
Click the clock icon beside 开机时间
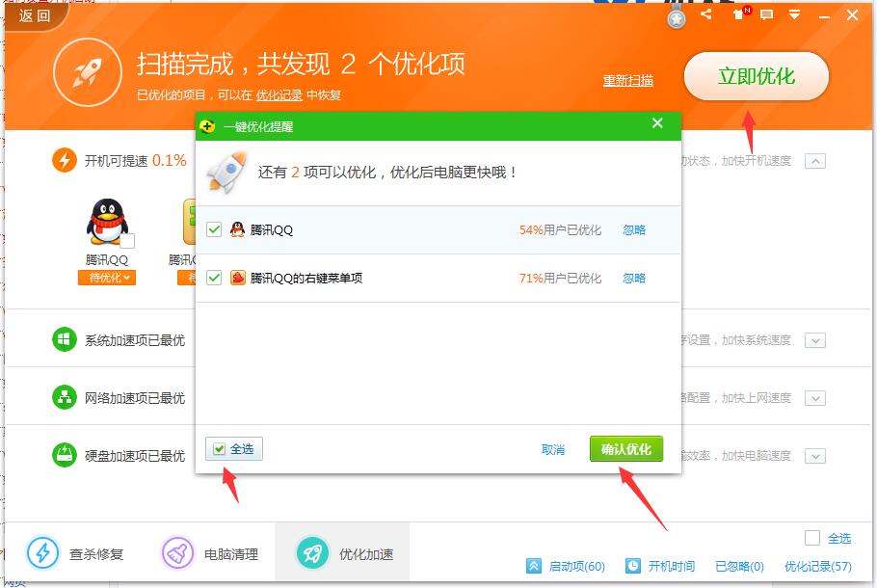[x=631, y=568]
